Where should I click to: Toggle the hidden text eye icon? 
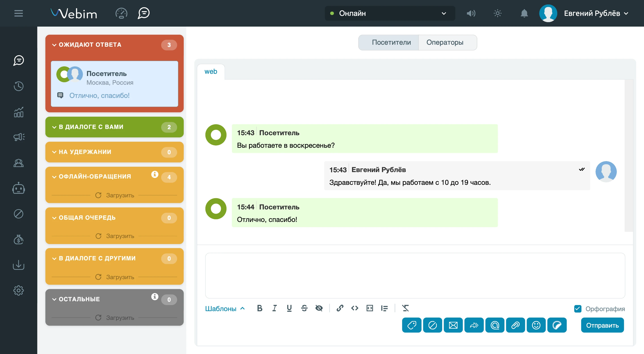click(x=319, y=308)
